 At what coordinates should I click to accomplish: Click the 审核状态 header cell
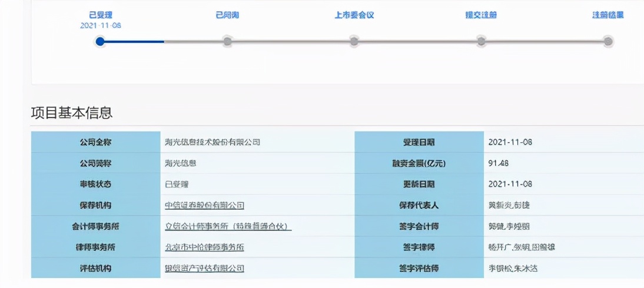pos(96,184)
